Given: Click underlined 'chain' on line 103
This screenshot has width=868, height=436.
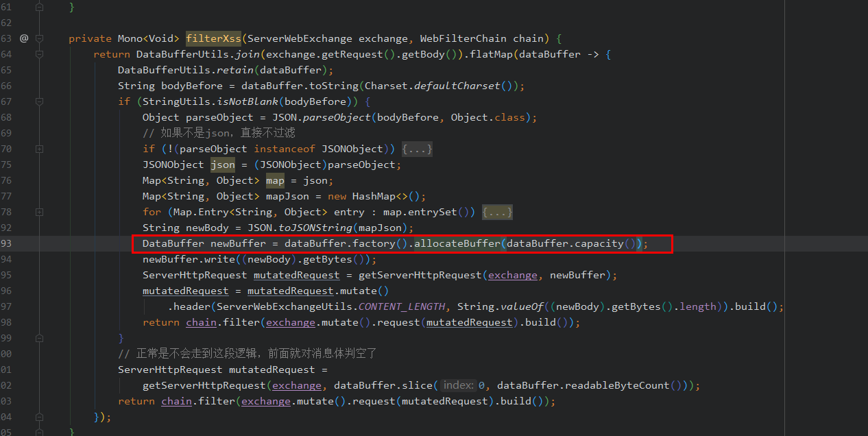Looking at the screenshot, I should (x=177, y=401).
